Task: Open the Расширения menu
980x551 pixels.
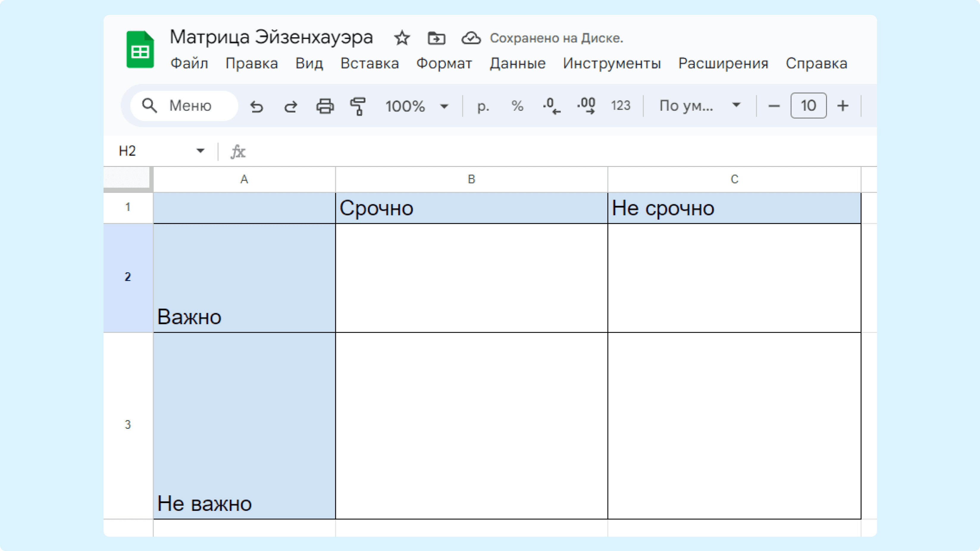Action: point(723,64)
